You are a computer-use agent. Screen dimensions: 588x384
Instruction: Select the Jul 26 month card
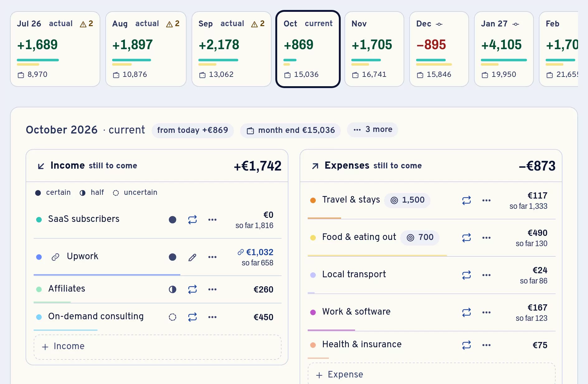(x=55, y=49)
